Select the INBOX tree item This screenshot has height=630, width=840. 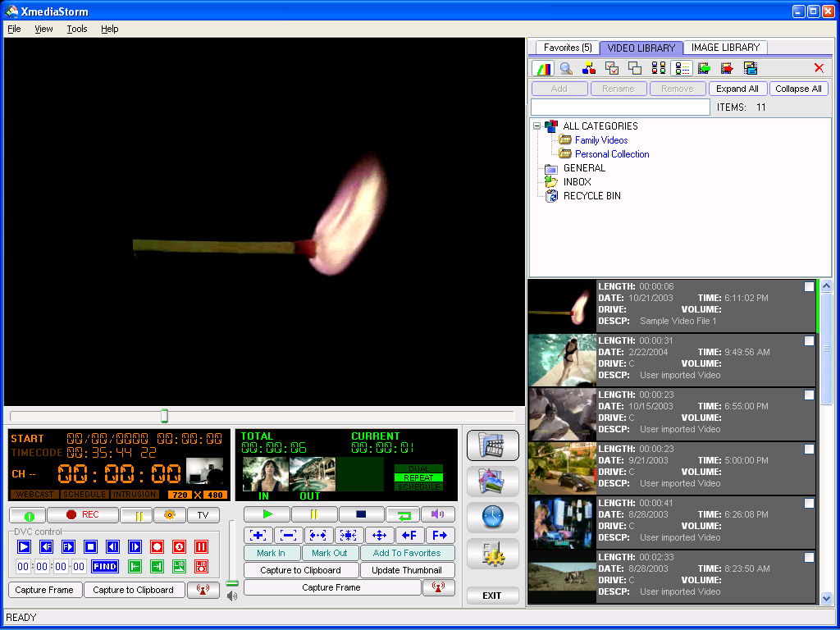[x=577, y=181]
